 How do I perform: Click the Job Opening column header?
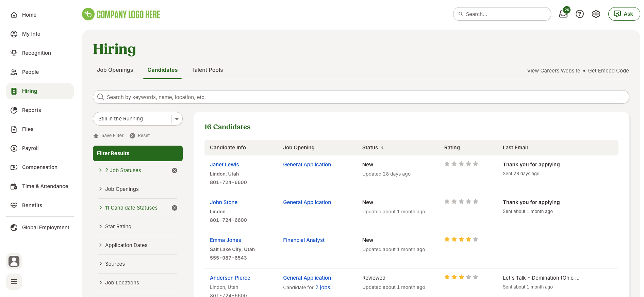click(x=299, y=148)
